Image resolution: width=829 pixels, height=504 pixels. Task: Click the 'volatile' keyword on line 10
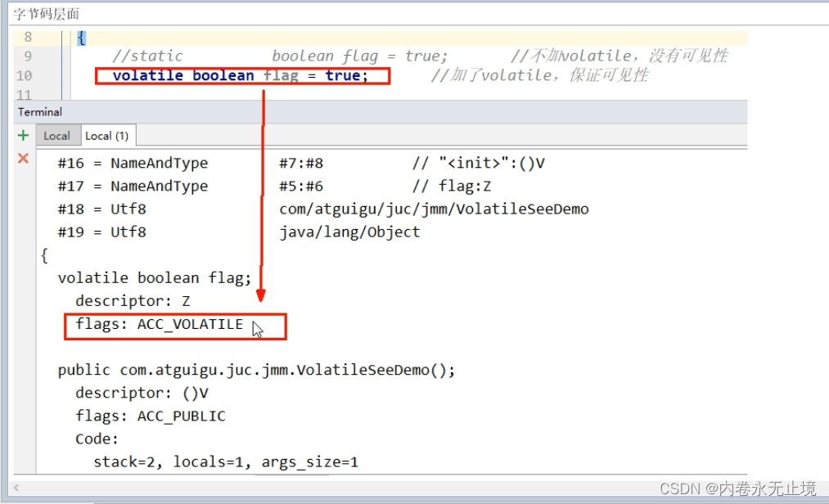(147, 75)
